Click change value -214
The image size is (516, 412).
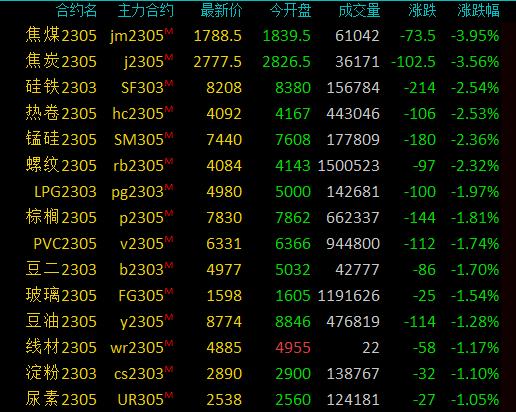[x=420, y=88]
